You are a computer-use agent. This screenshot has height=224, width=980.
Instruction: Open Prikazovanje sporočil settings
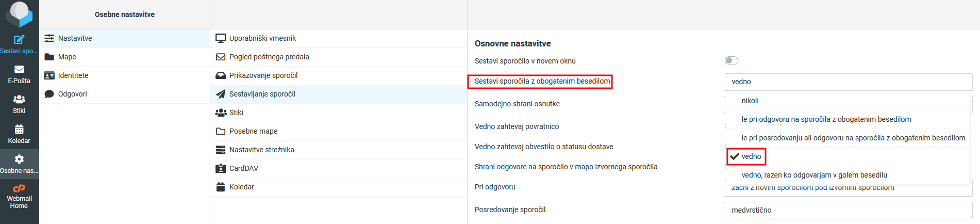click(263, 75)
